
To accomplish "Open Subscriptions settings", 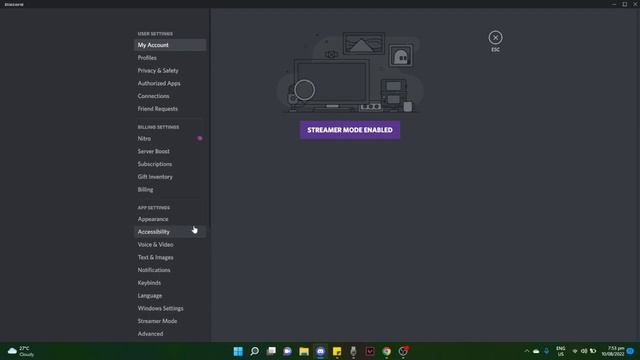I will [170, 164].
